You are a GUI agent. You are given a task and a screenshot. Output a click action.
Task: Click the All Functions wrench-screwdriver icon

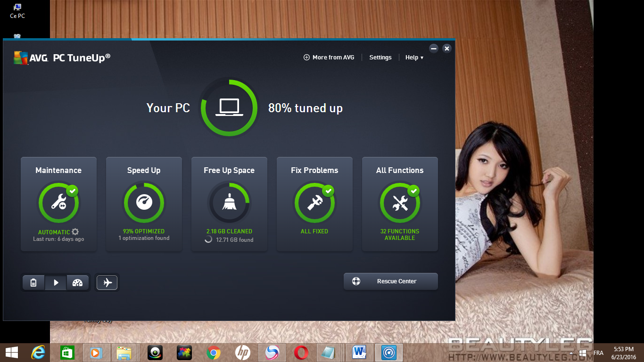400,203
